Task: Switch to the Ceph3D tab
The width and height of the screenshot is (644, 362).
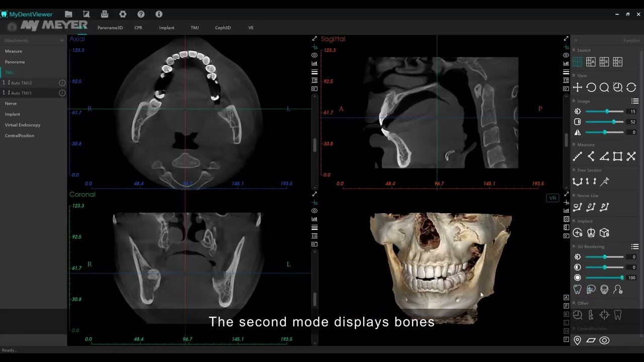Action: tap(223, 28)
